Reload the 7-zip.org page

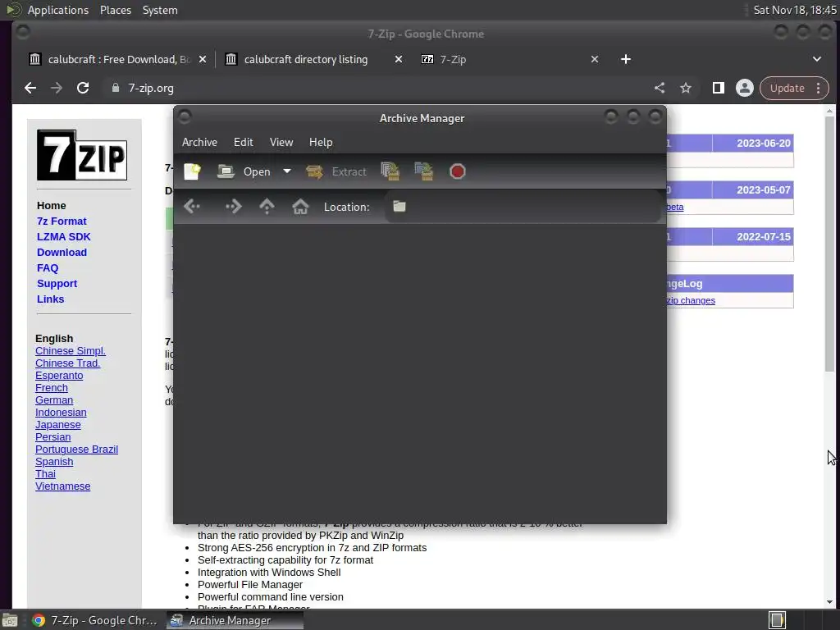tap(83, 88)
